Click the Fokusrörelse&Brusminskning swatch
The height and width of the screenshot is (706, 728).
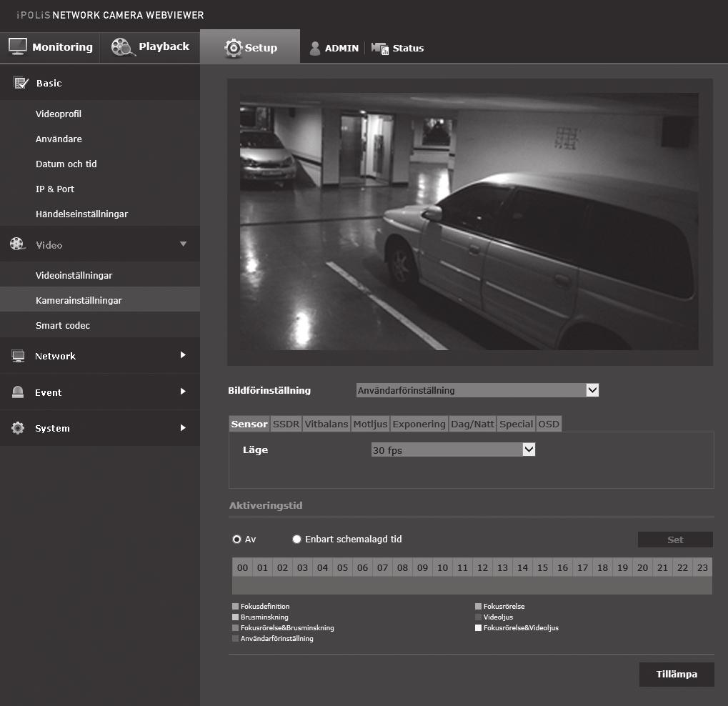pos(235,627)
